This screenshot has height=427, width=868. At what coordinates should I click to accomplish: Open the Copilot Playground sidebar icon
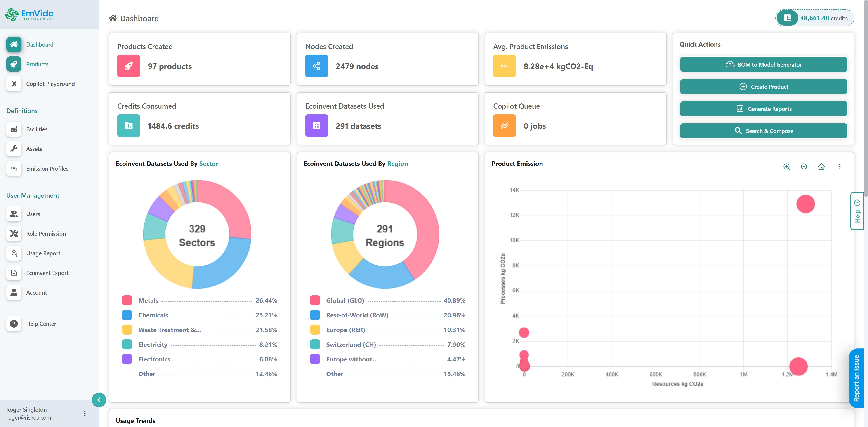tap(14, 84)
